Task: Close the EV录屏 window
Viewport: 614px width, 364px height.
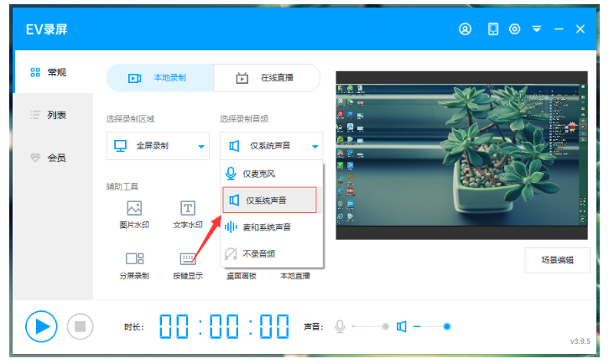Action: tap(580, 29)
